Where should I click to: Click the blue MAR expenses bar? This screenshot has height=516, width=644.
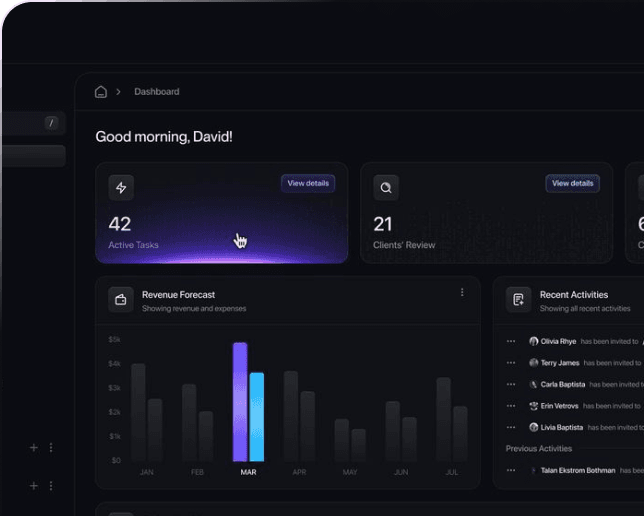click(257, 416)
